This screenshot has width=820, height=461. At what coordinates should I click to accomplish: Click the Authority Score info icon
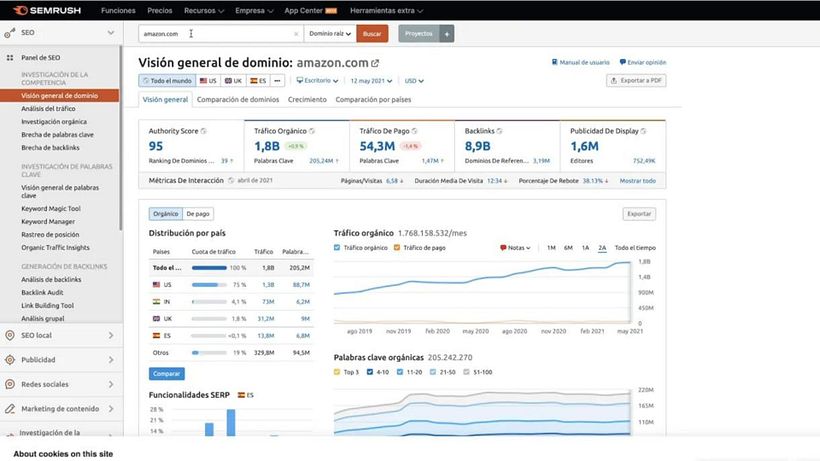click(x=203, y=131)
